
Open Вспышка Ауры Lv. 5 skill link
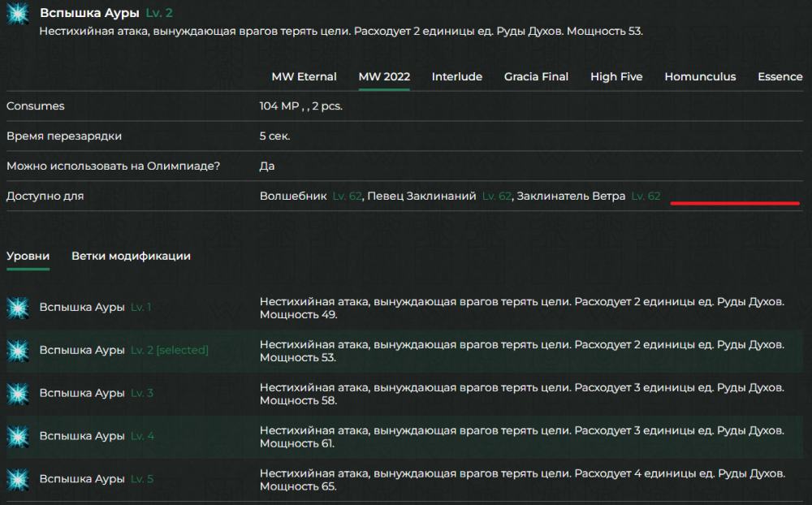pyautogui.click(x=81, y=480)
